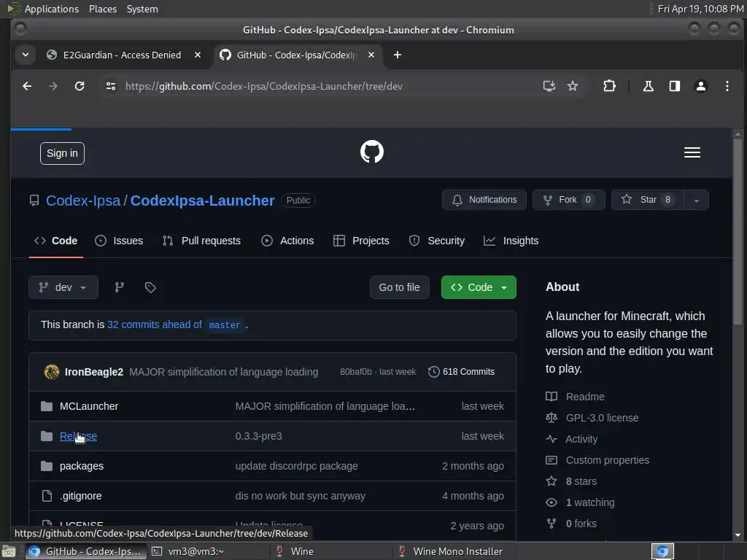
Task: Open the MCLauncher folder
Action: [x=88, y=406]
